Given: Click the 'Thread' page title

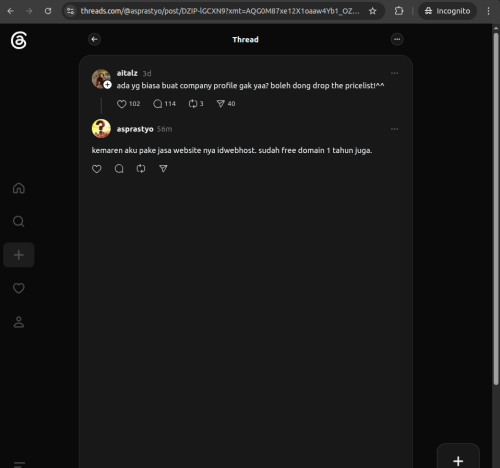Looking at the screenshot, I should 245,39.
